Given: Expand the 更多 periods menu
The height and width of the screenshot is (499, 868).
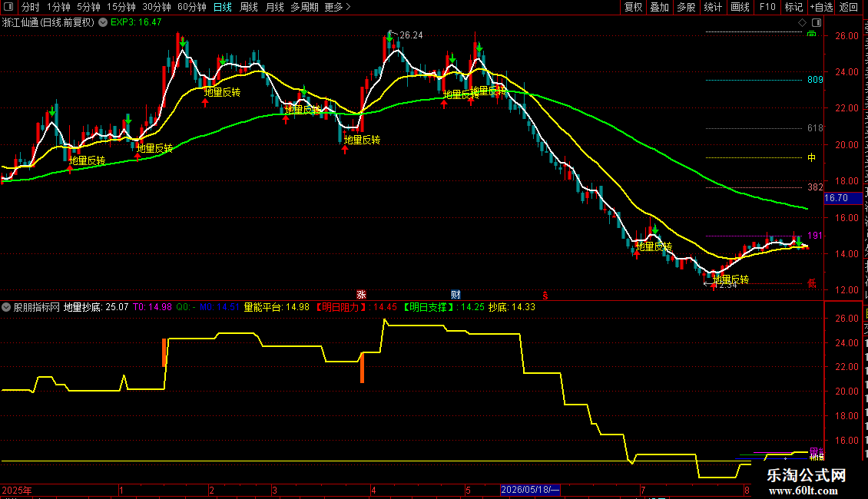Looking at the screenshot, I should click(x=337, y=7).
